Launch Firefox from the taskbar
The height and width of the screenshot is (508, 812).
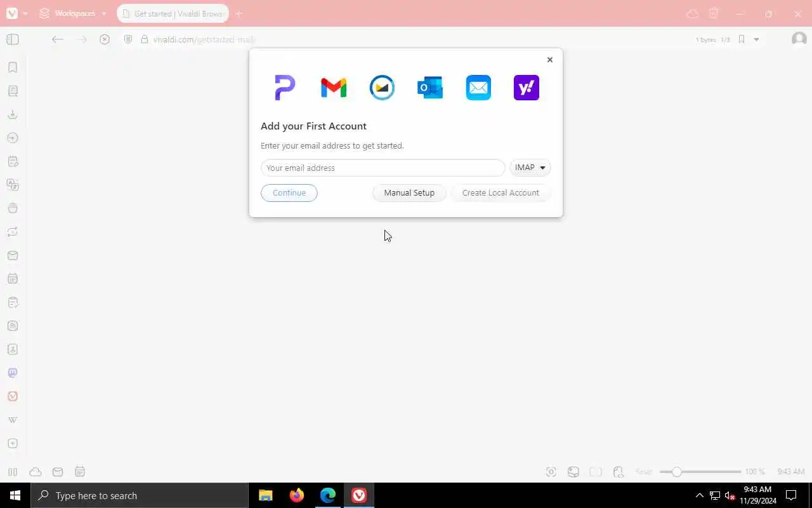pyautogui.click(x=297, y=495)
